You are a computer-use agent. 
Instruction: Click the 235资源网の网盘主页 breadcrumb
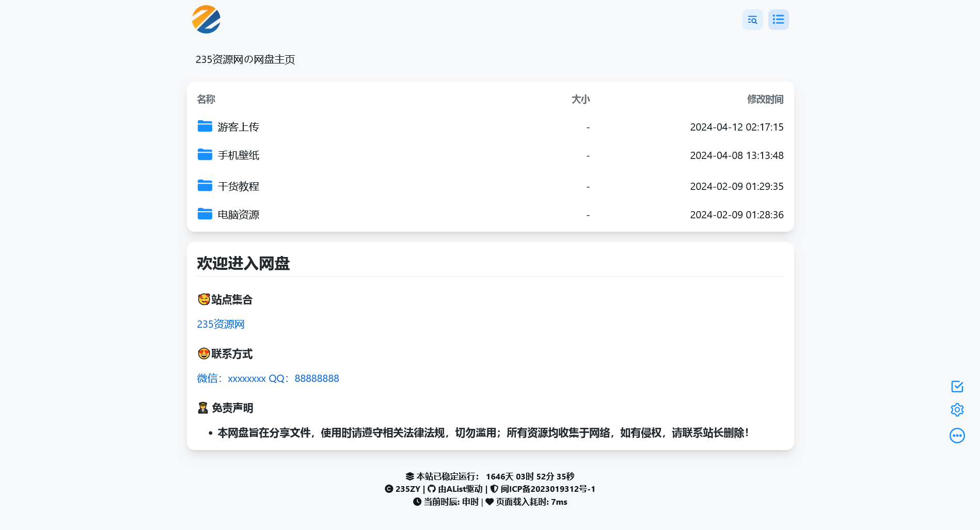coord(245,59)
